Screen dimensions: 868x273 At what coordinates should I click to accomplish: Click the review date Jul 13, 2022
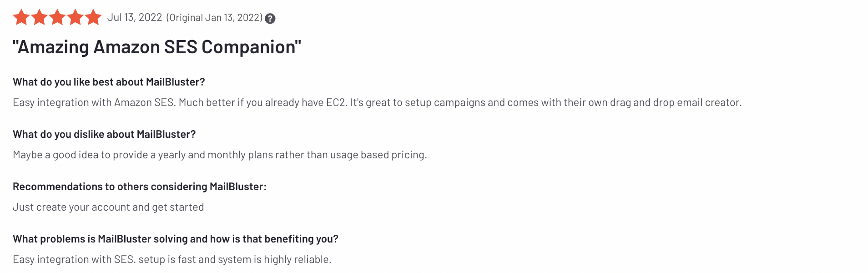click(x=135, y=17)
